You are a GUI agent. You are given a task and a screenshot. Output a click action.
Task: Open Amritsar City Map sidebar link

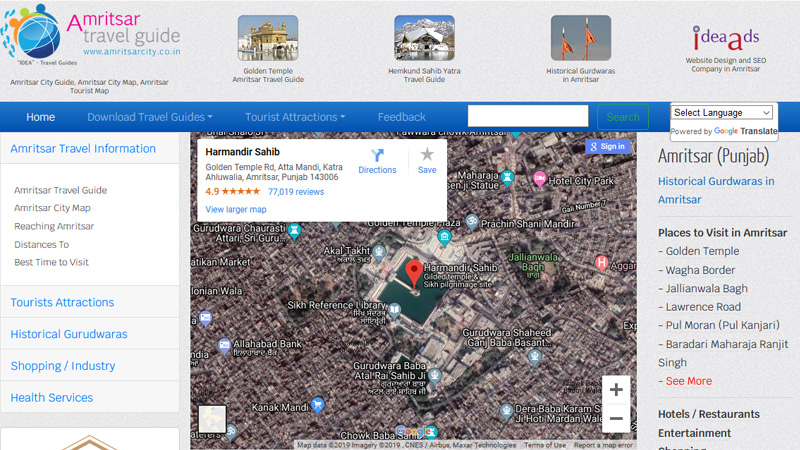coord(52,208)
